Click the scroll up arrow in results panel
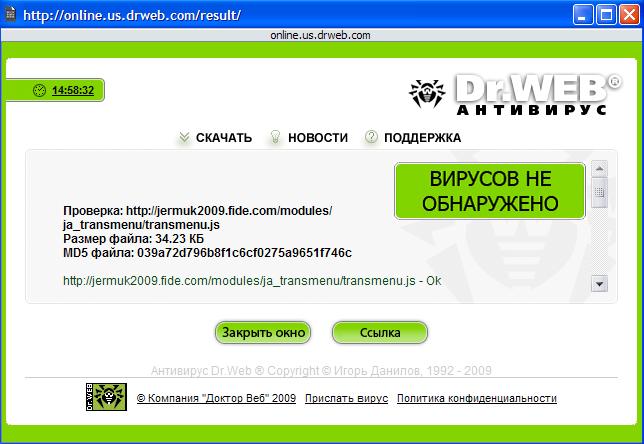 [599, 169]
